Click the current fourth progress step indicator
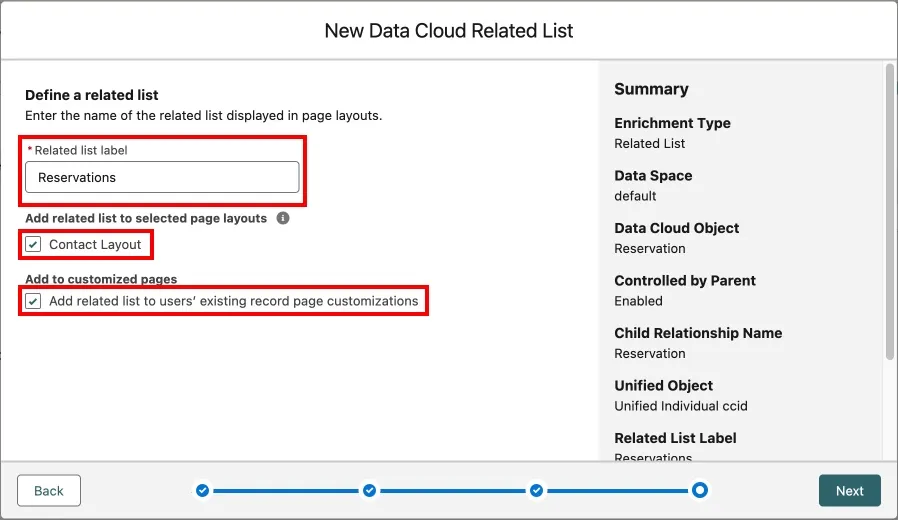The width and height of the screenshot is (898, 520). [x=700, y=490]
